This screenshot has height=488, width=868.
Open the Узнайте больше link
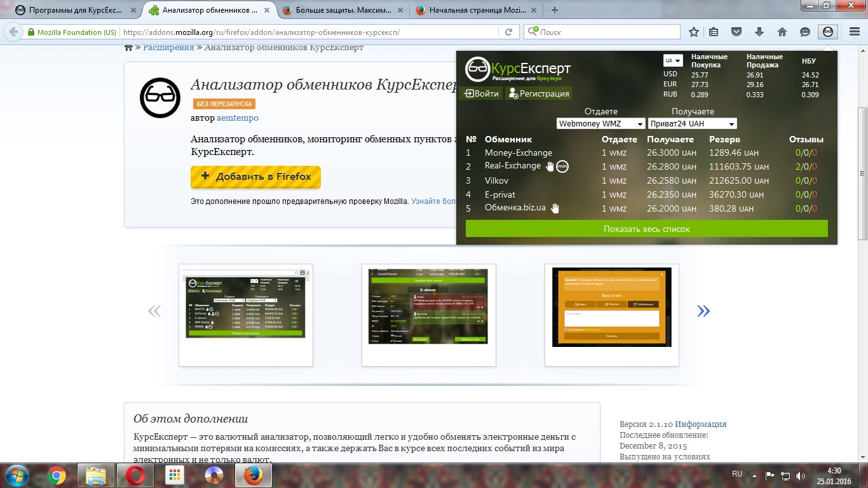click(434, 201)
